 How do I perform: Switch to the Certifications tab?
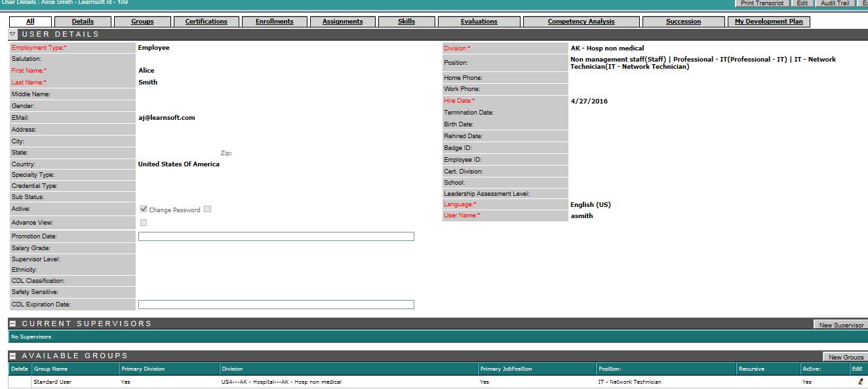click(x=206, y=22)
